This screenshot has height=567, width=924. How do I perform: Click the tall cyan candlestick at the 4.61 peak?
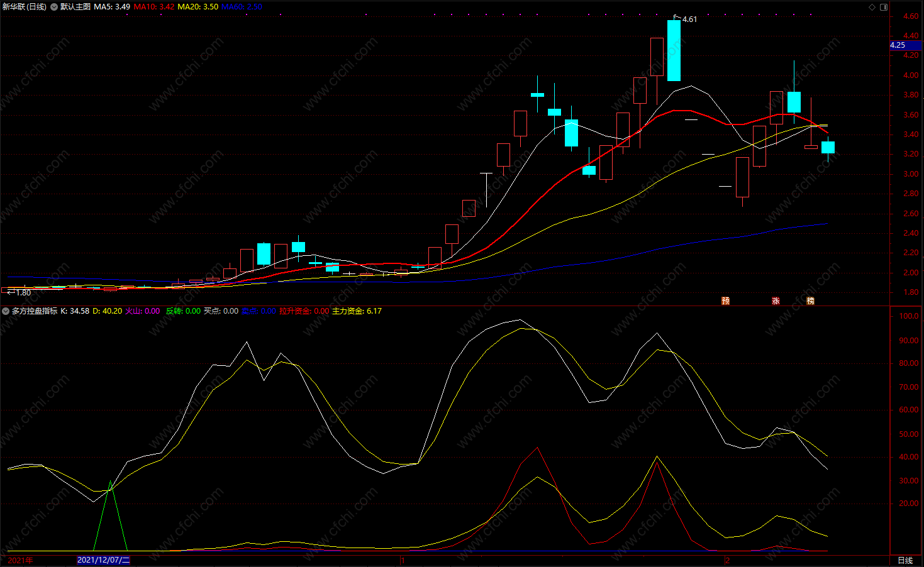click(674, 50)
